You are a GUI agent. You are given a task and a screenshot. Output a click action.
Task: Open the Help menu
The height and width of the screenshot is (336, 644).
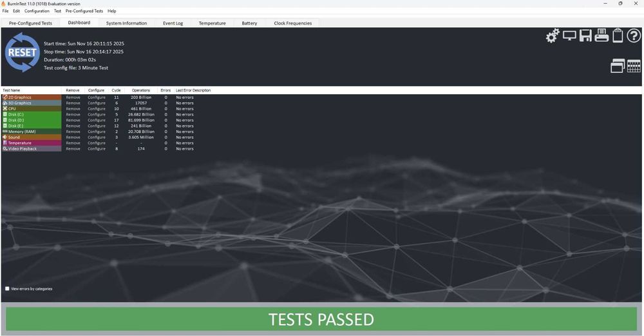pos(111,11)
